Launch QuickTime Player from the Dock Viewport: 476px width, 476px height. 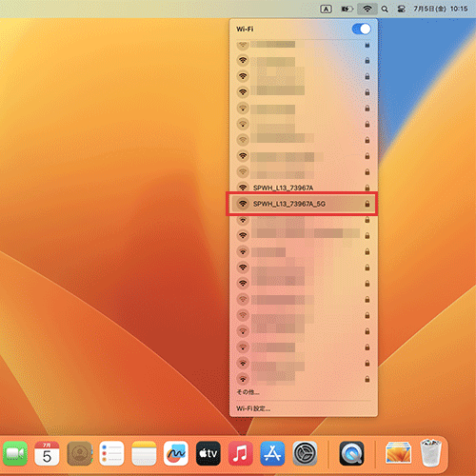(351, 453)
